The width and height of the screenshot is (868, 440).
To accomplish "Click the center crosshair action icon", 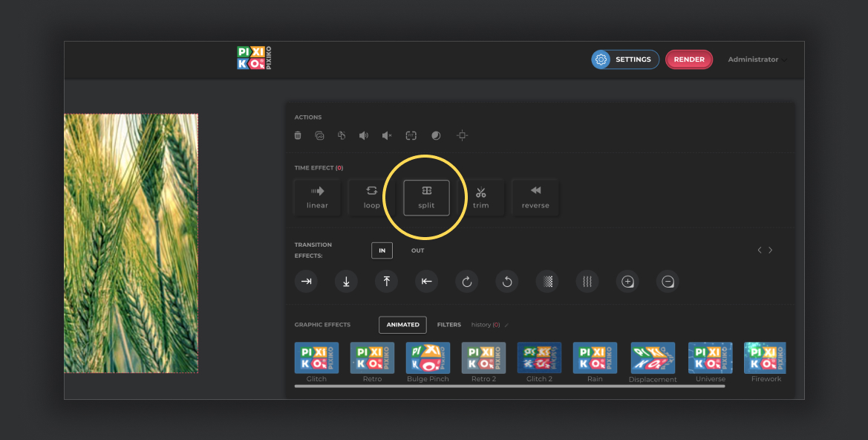I will [x=463, y=135].
